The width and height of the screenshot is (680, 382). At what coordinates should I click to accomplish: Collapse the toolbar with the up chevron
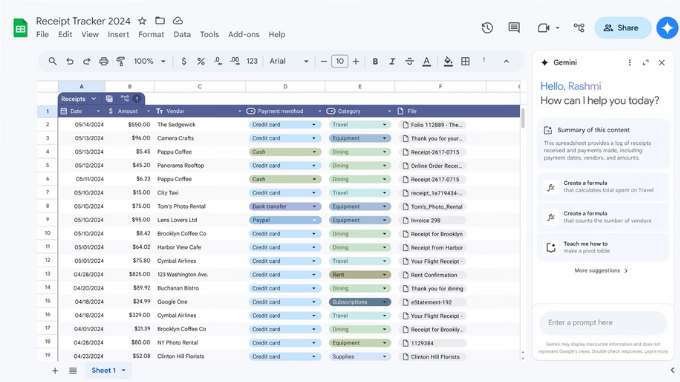[506, 62]
